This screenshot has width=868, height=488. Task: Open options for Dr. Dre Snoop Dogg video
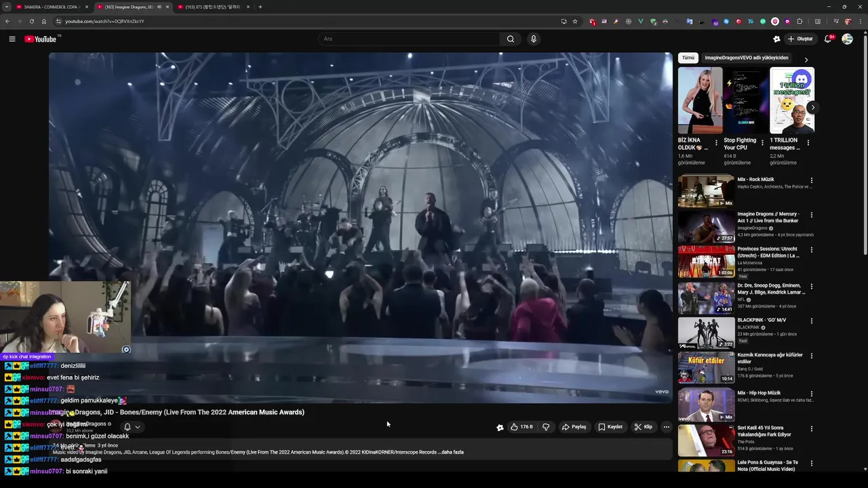[812, 287]
